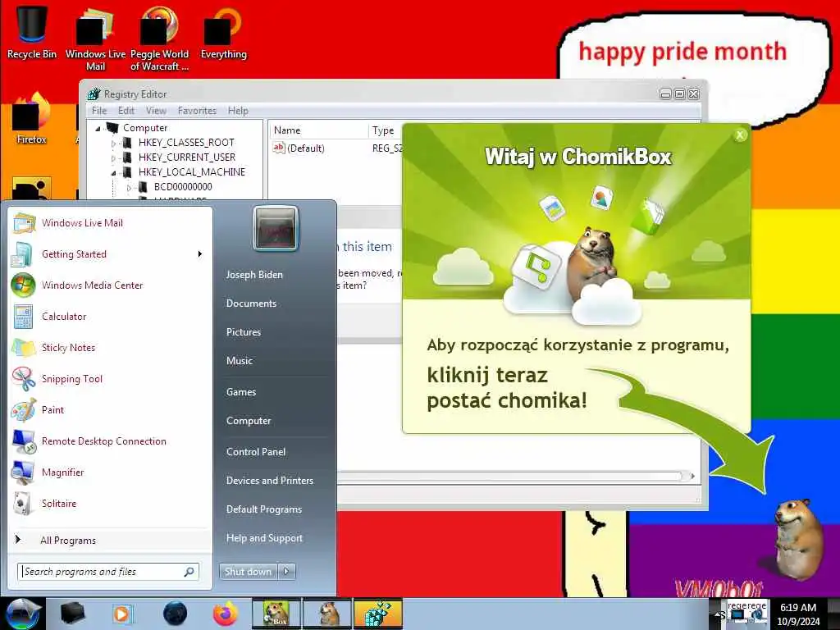Click the Shut down button
This screenshot has height=630, width=840.
pos(249,572)
